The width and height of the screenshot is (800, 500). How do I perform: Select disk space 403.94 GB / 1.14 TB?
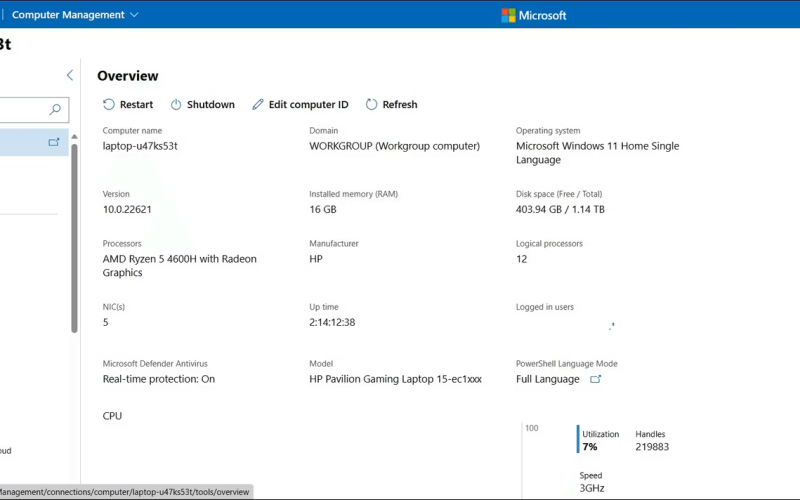point(560,209)
